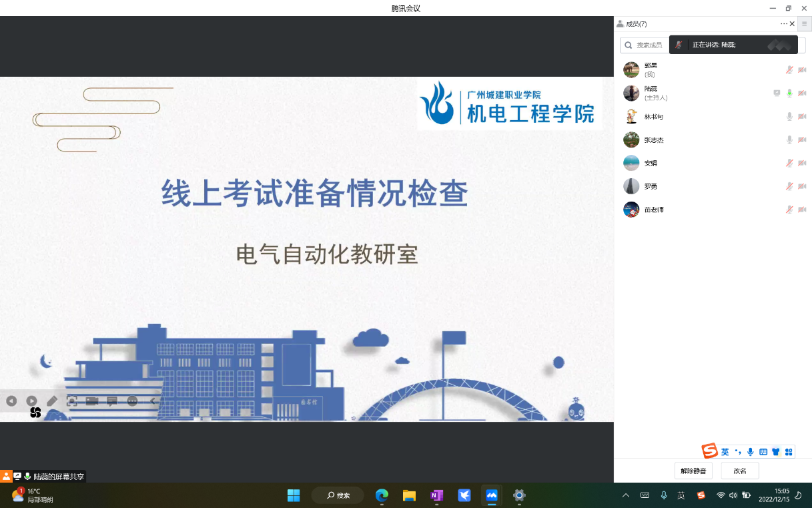Toggle microphone for member 郭昊
This screenshot has height=508, width=812.
tap(789, 70)
